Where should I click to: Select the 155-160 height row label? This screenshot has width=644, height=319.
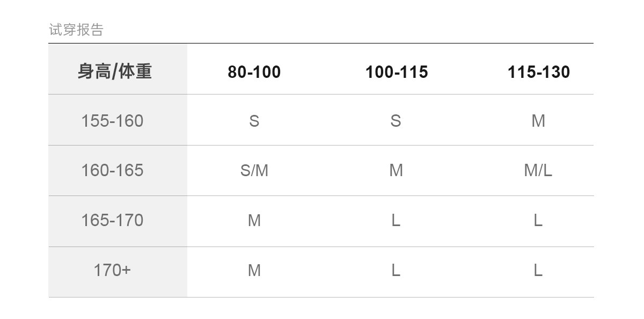click(x=112, y=121)
